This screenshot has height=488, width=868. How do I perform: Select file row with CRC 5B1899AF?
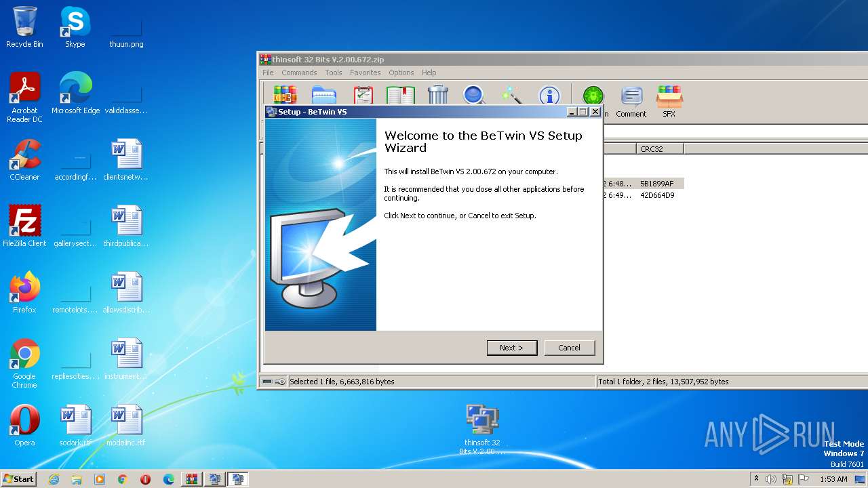tap(643, 184)
